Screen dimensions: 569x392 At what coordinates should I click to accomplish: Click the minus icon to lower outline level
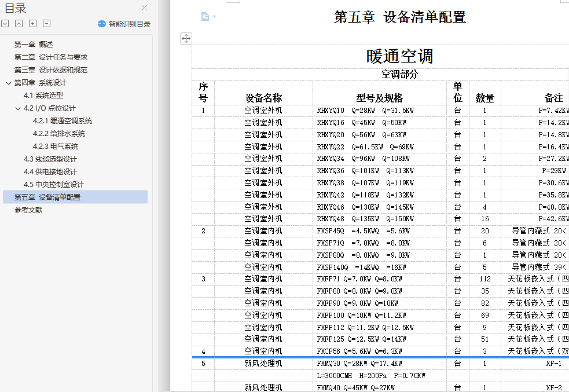click(46, 24)
